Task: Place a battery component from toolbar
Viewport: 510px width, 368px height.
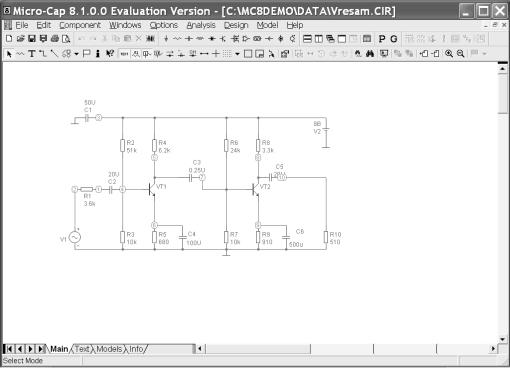Action: tap(269, 39)
